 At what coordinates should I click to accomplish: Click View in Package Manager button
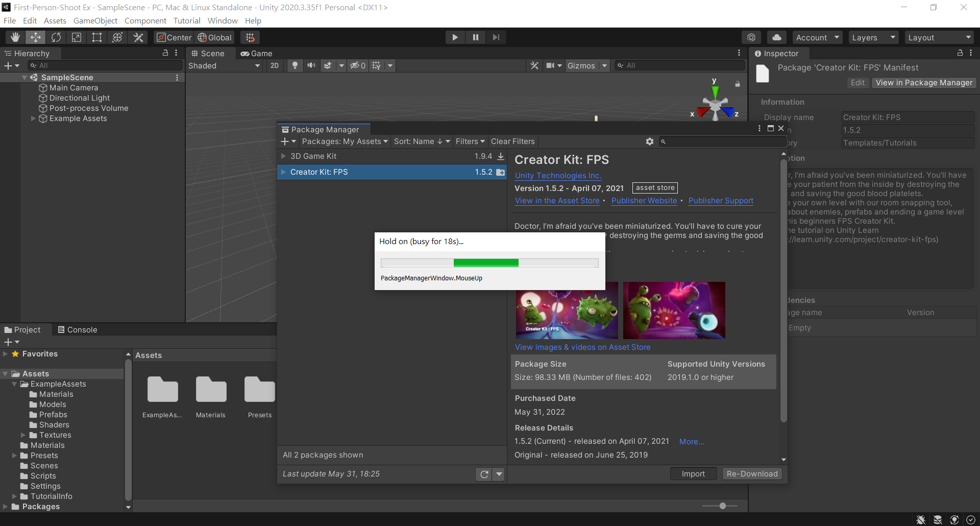pyautogui.click(x=924, y=83)
